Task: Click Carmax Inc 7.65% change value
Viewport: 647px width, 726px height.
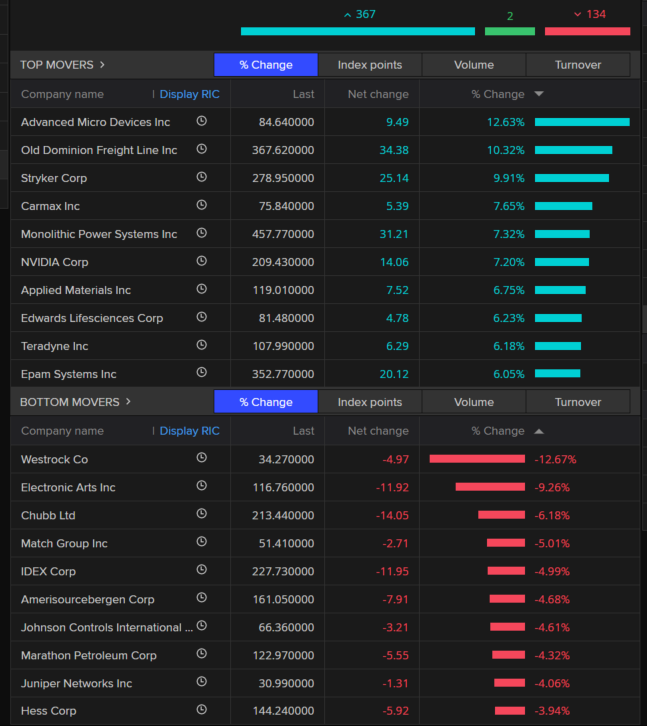Action: click(509, 206)
